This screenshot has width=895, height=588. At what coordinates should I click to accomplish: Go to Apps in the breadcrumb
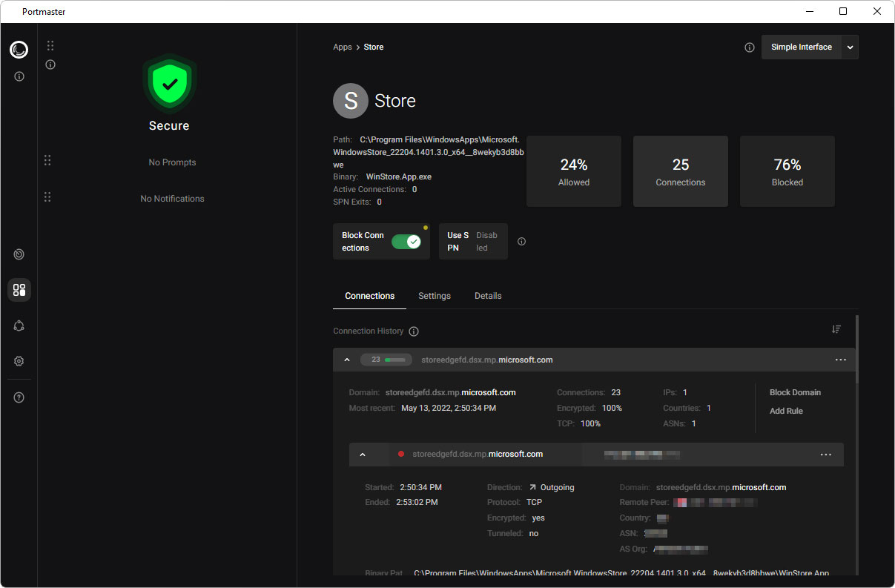tap(343, 47)
